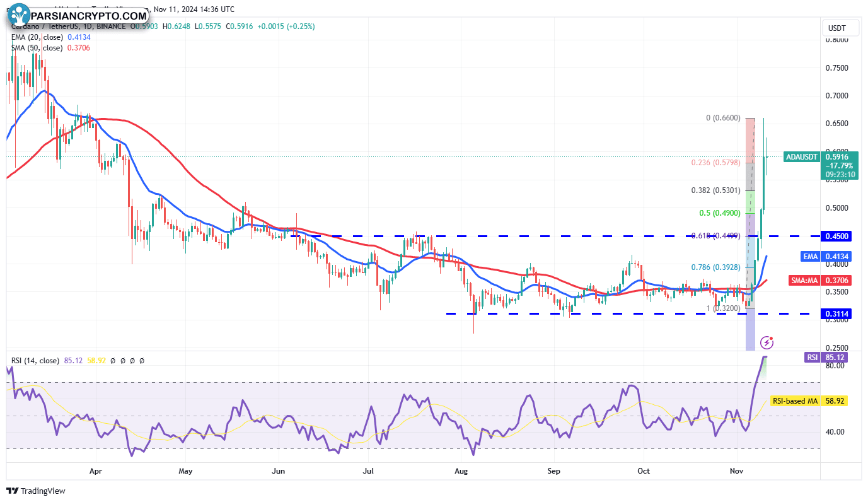Image resolution: width=868 pixels, height=502 pixels.
Task: Click the 0.5000 price axis tick
Action: [x=837, y=207]
